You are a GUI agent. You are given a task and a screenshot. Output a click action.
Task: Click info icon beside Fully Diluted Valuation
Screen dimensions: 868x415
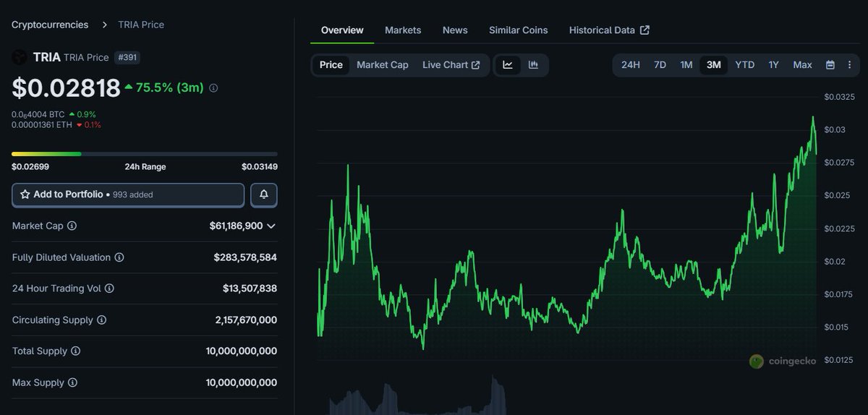pyautogui.click(x=119, y=257)
